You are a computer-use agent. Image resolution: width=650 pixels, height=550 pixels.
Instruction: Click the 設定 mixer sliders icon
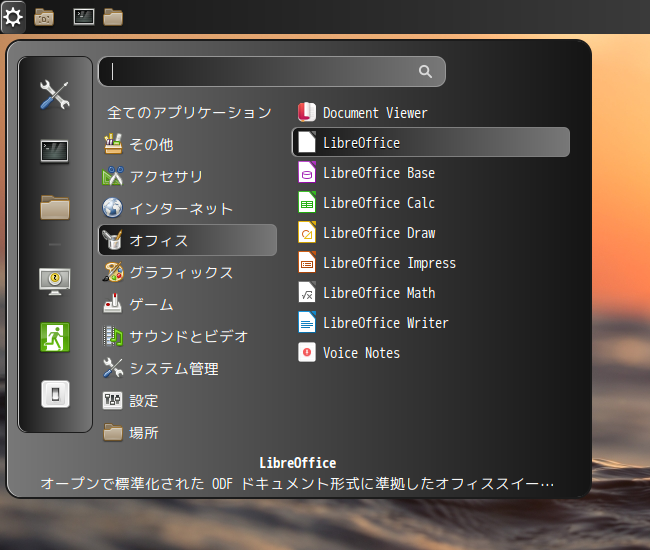pos(112,400)
